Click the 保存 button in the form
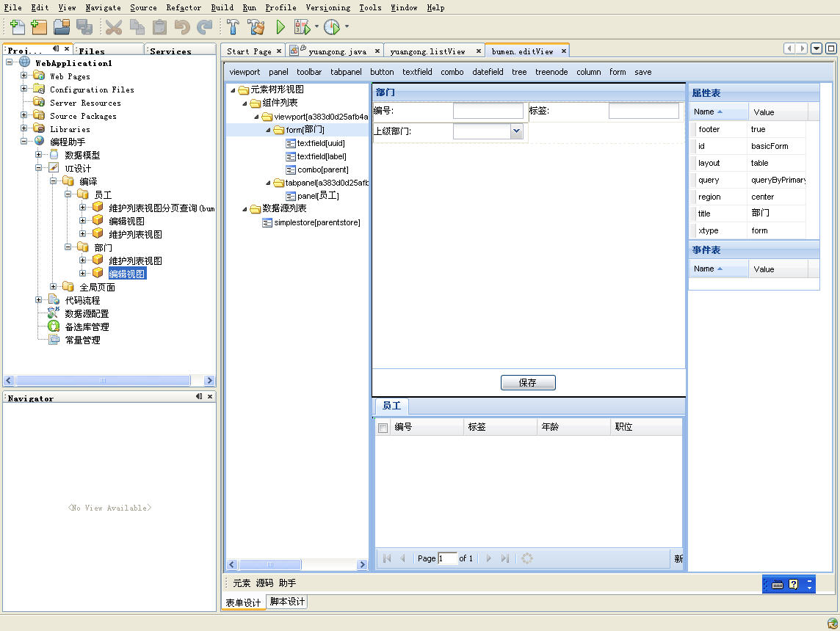 [528, 382]
